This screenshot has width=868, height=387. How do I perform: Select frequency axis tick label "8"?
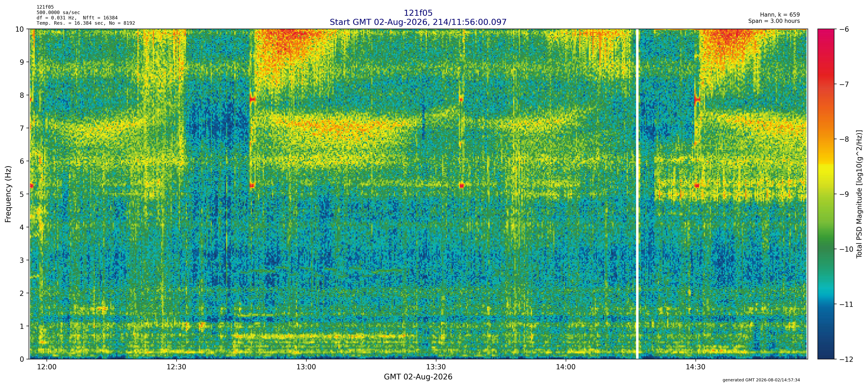(x=22, y=95)
